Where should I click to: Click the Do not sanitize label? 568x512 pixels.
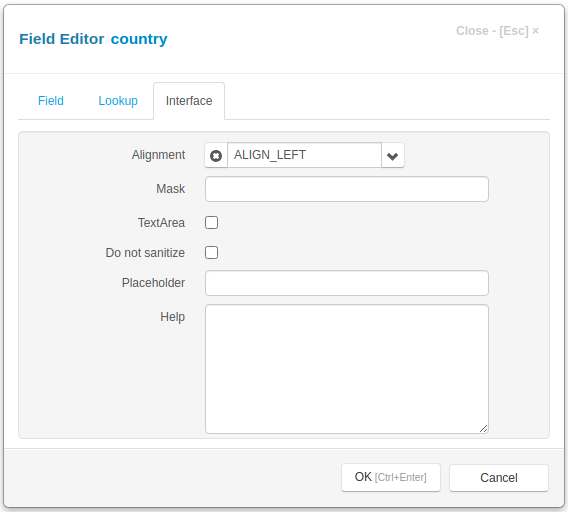(145, 253)
